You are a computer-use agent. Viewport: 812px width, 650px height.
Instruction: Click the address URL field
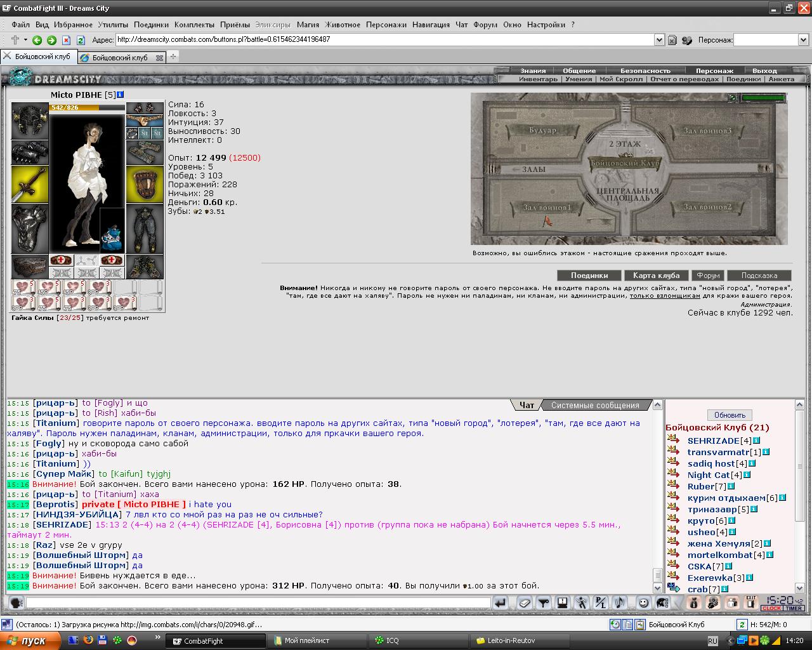[384, 39]
